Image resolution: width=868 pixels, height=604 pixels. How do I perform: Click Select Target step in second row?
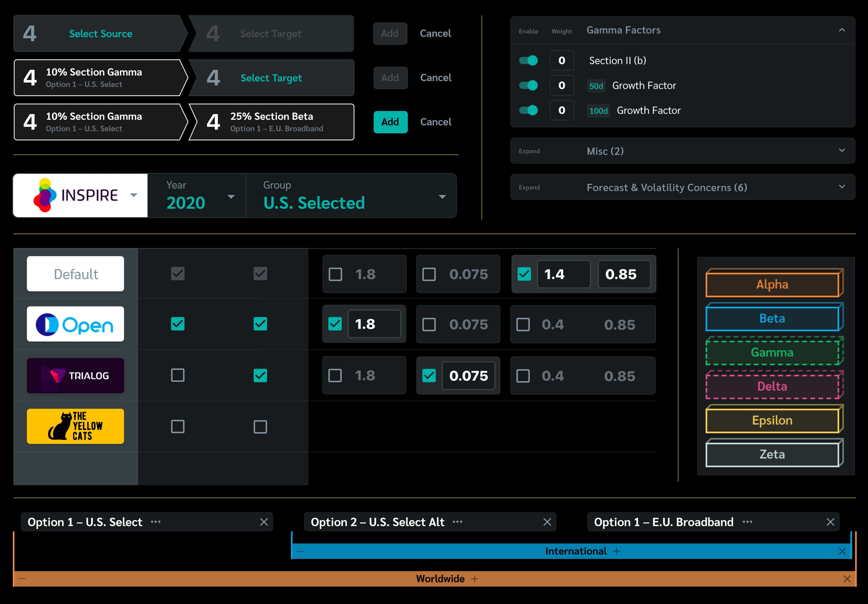[271, 78]
